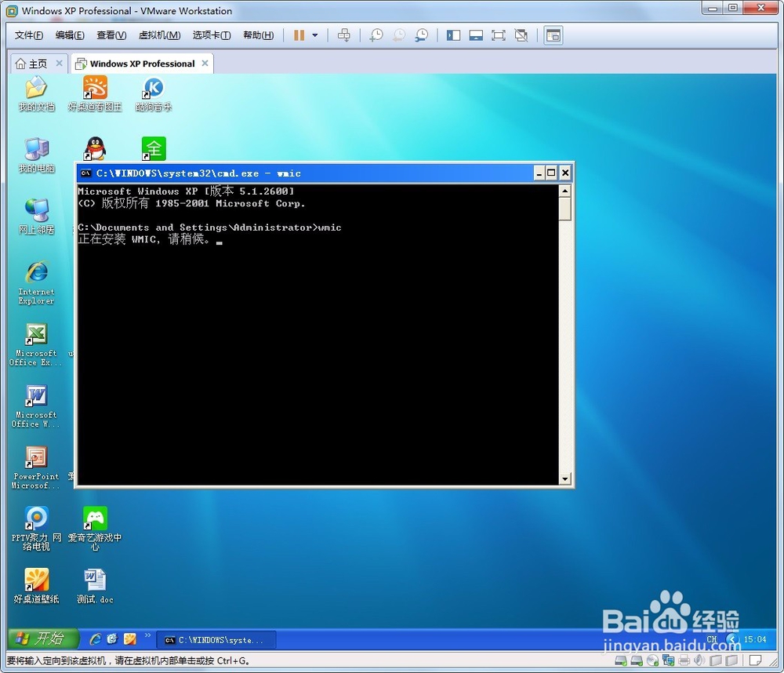Take a snapshot of this virtual machine
This screenshot has width=784, height=673.
[x=376, y=35]
